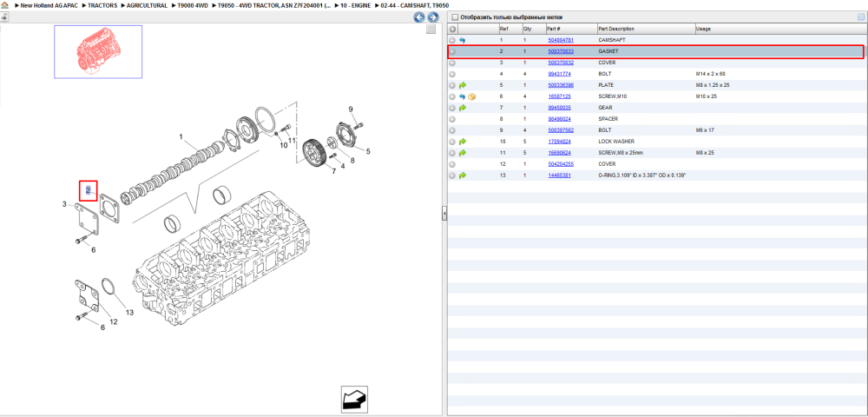Select callout number 9 in diagram
This screenshot has width=868, height=417.
pos(351,109)
